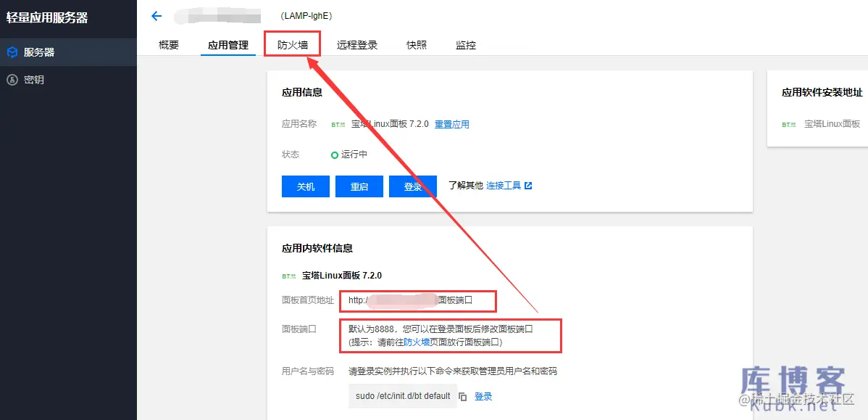The height and width of the screenshot is (420, 868).
Task: Click the bold 宝塔Linux面板 7.2.0 software title
Action: [342, 276]
